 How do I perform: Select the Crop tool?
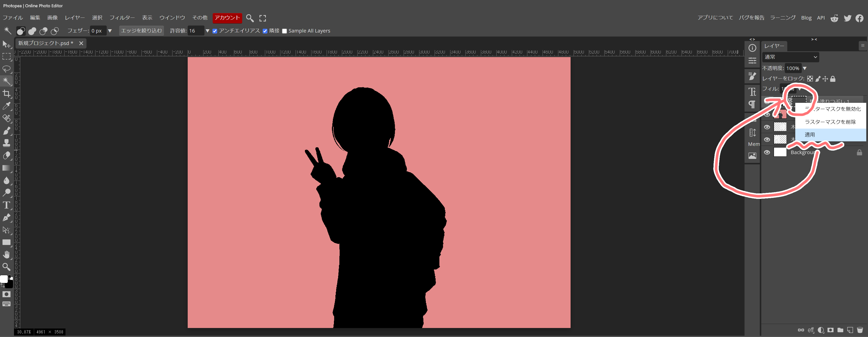[x=6, y=93]
